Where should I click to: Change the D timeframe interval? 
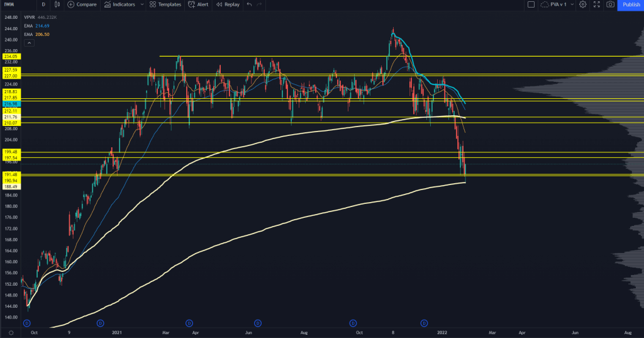coord(43,4)
